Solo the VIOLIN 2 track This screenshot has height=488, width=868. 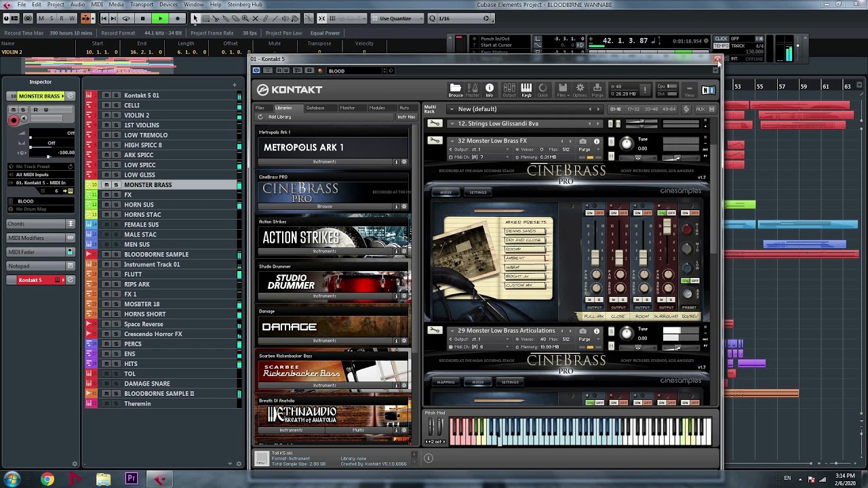click(x=116, y=115)
